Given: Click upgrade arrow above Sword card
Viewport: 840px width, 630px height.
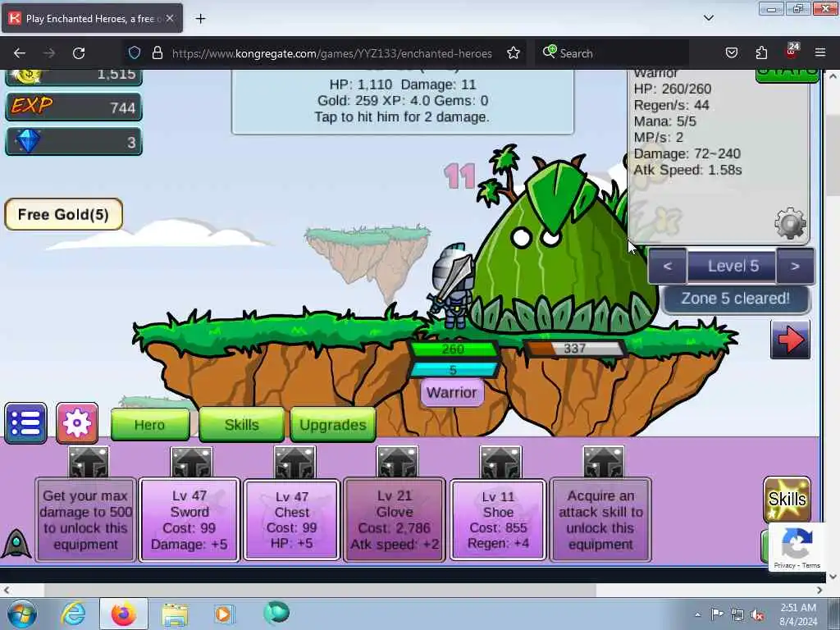Looking at the screenshot, I should click(x=191, y=462).
